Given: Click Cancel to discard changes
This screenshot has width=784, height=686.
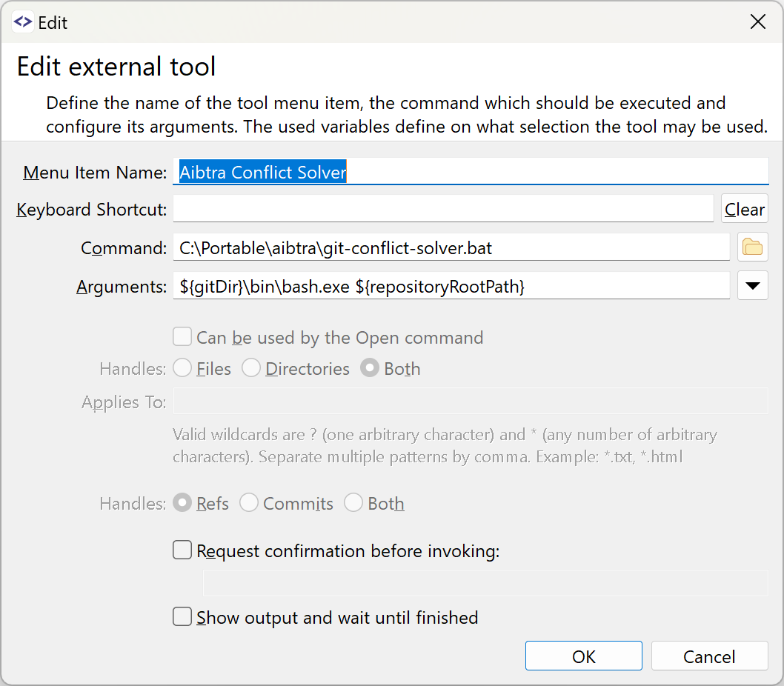Looking at the screenshot, I should [709, 656].
